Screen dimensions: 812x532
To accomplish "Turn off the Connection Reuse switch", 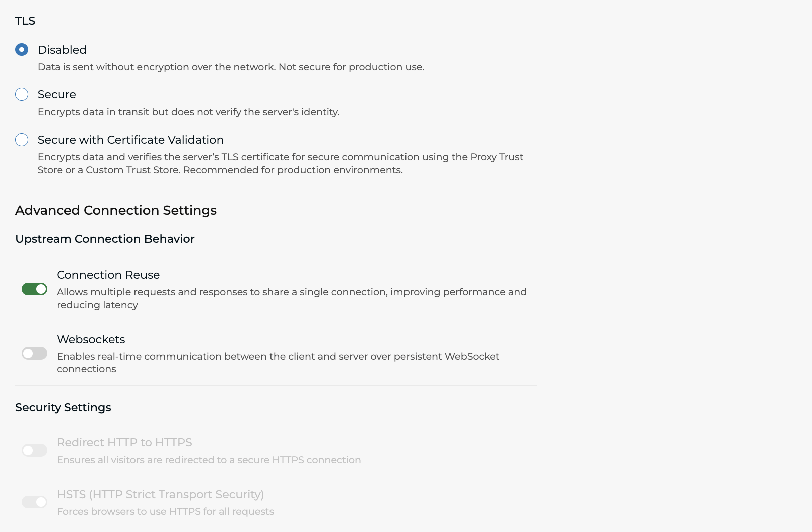I will [35, 289].
